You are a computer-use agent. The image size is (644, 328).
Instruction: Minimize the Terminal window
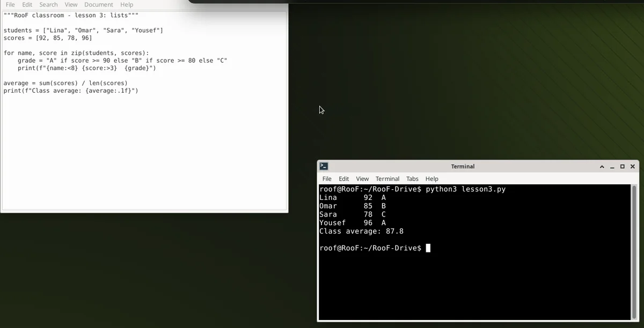pos(612,167)
